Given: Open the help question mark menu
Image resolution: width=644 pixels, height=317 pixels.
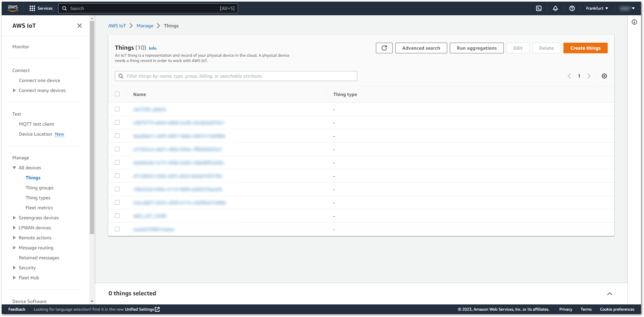Looking at the screenshot, I should 572,8.
